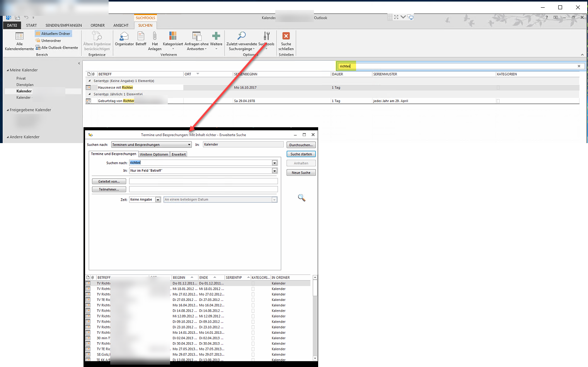588x367 pixels.
Task: Open Nur im Feld Betreff dropdown
Action: click(275, 171)
